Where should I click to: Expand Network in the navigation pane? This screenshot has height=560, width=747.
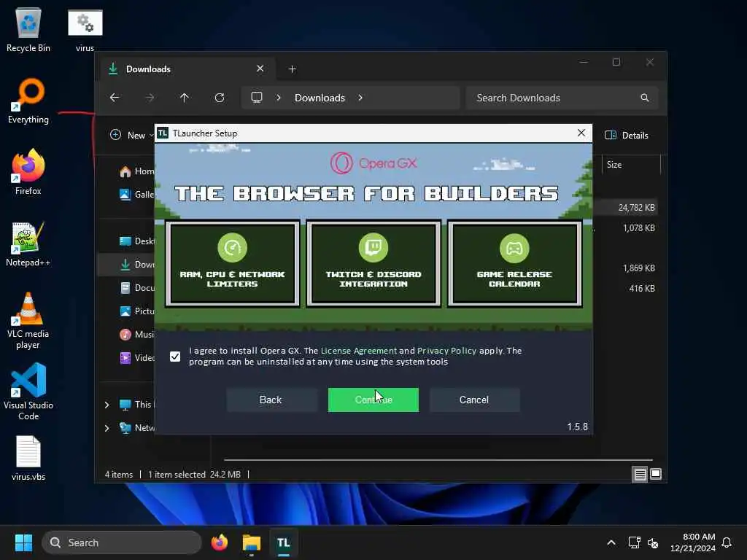click(x=107, y=428)
